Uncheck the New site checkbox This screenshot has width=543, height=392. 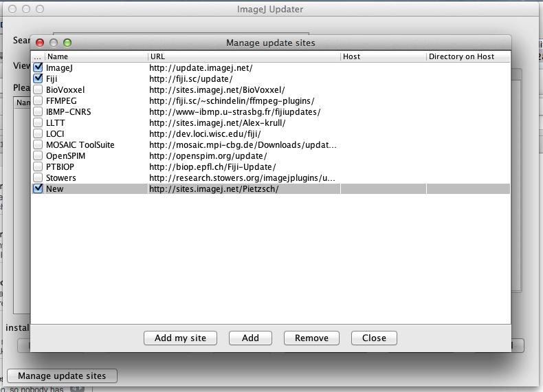(x=38, y=188)
